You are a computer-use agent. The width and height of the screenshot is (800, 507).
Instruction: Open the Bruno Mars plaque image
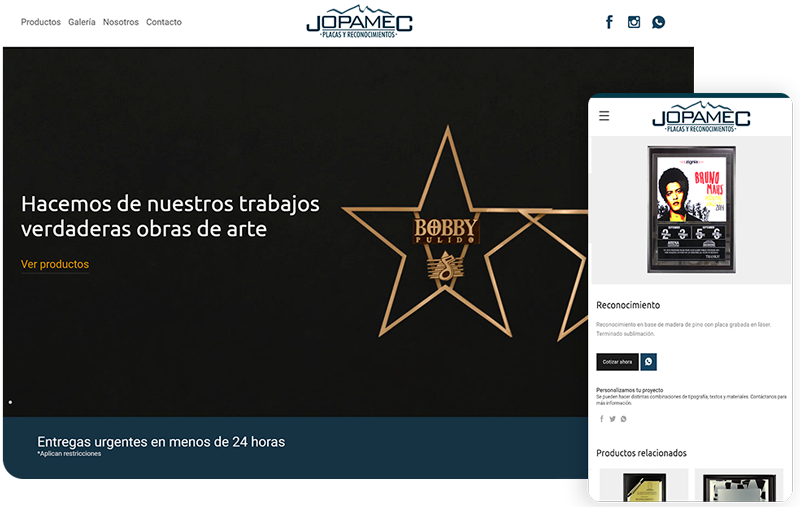pos(691,210)
